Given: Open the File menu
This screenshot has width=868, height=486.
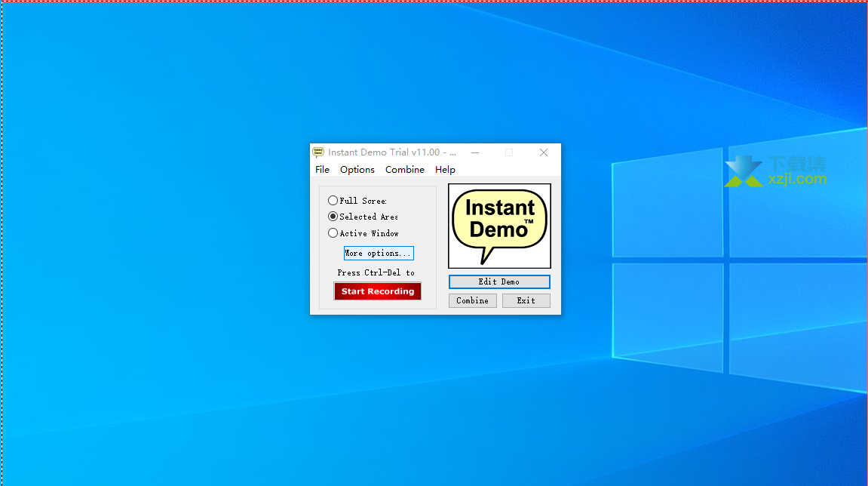Looking at the screenshot, I should [322, 170].
